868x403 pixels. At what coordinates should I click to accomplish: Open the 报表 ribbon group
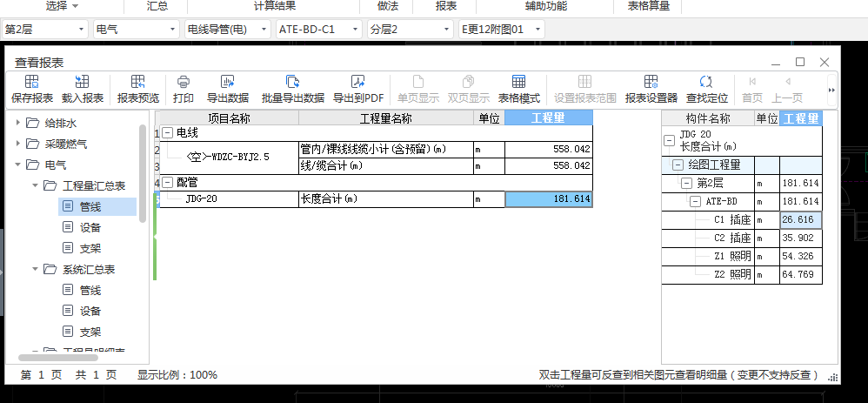[445, 7]
